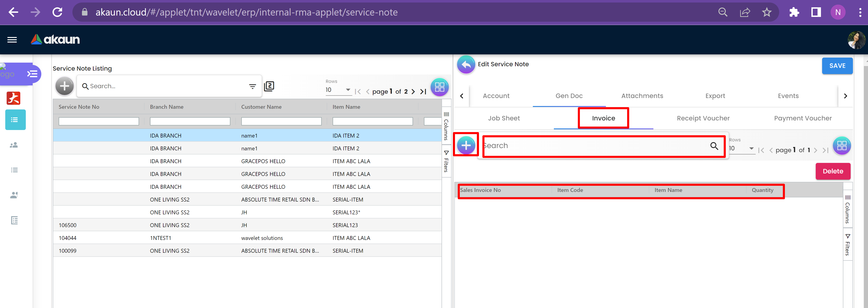
Task: Click the gray add Service Note button
Action: pyautogui.click(x=64, y=86)
